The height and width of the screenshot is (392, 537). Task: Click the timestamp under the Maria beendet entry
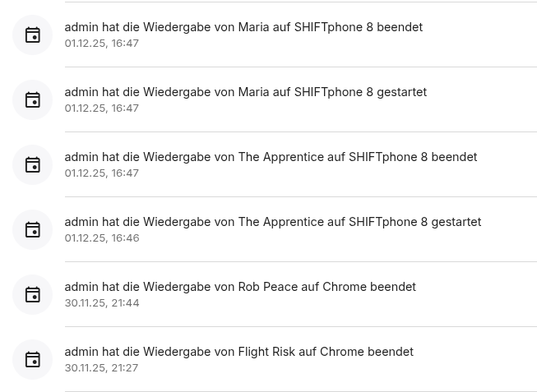tap(102, 44)
